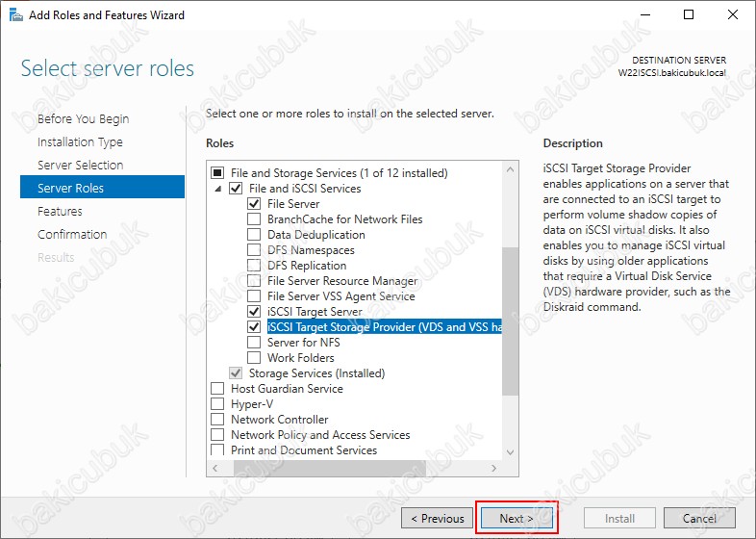The image size is (756, 539).
Task: Check the Hyper-V role box
Action: [217, 404]
